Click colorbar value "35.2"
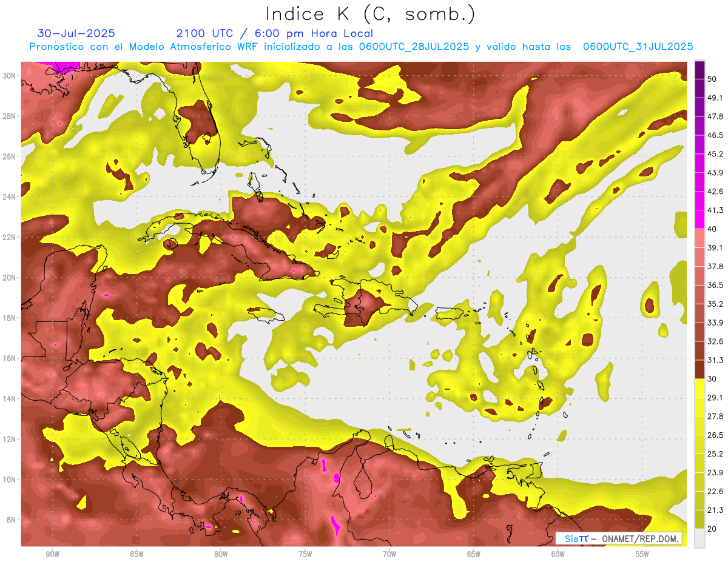Image resolution: width=728 pixels, height=562 pixels. [x=715, y=304]
